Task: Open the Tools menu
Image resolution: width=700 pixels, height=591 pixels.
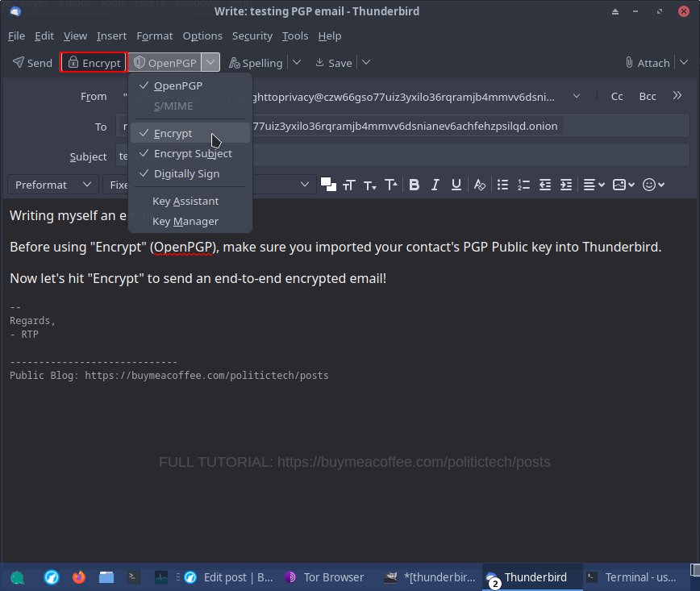Action: click(x=295, y=35)
